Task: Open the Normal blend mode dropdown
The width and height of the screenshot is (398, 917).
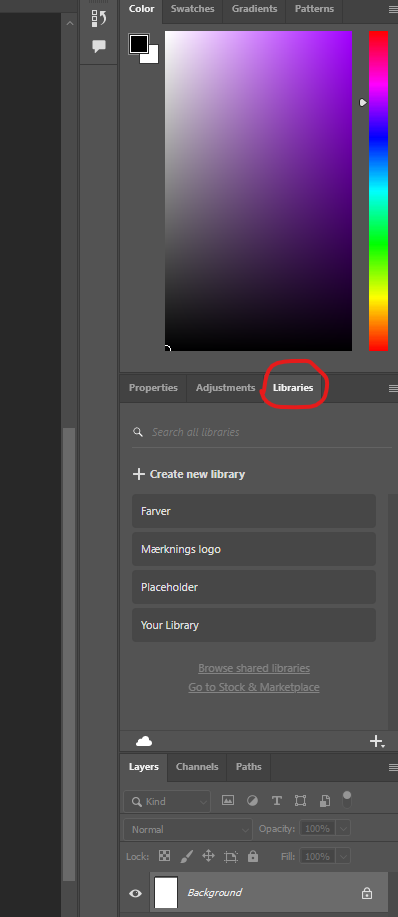Action: [x=188, y=829]
